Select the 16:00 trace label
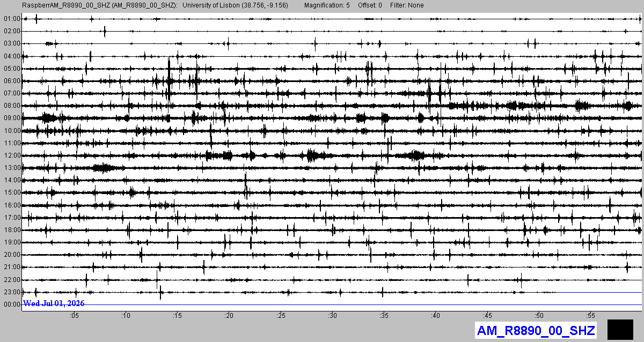Viewport: 644px width, 342px height. pyautogui.click(x=12, y=205)
